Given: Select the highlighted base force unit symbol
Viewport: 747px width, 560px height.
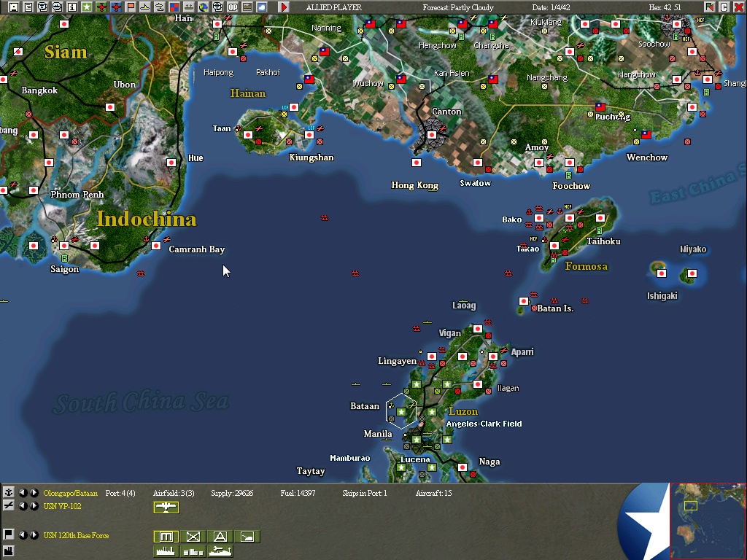Looking at the screenshot, I should (x=166, y=537).
